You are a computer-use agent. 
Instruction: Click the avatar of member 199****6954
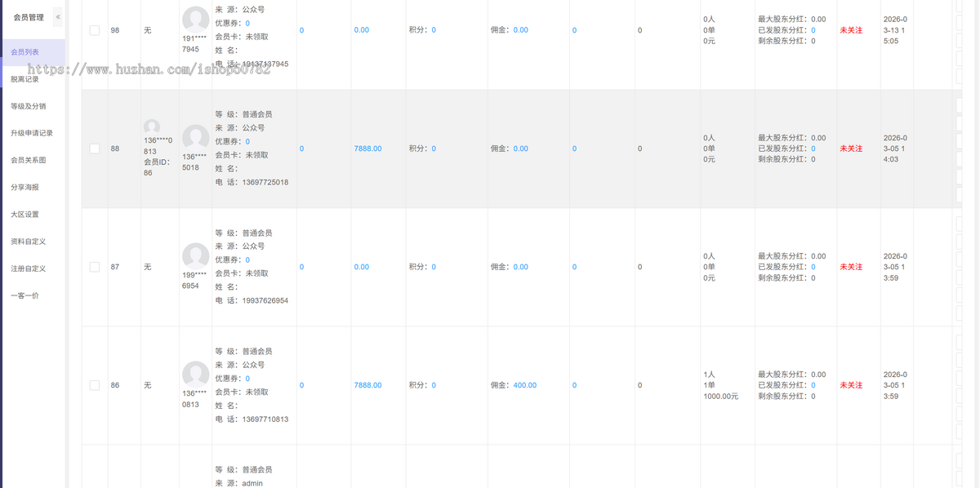[x=195, y=256]
